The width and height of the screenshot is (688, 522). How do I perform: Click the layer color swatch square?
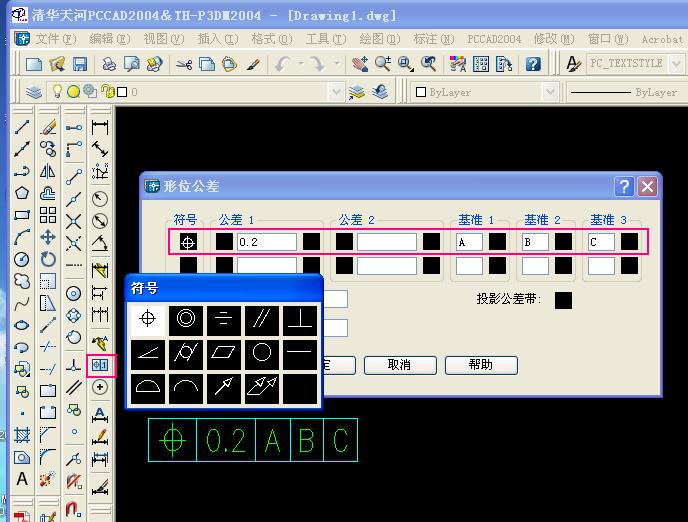[x=122, y=92]
